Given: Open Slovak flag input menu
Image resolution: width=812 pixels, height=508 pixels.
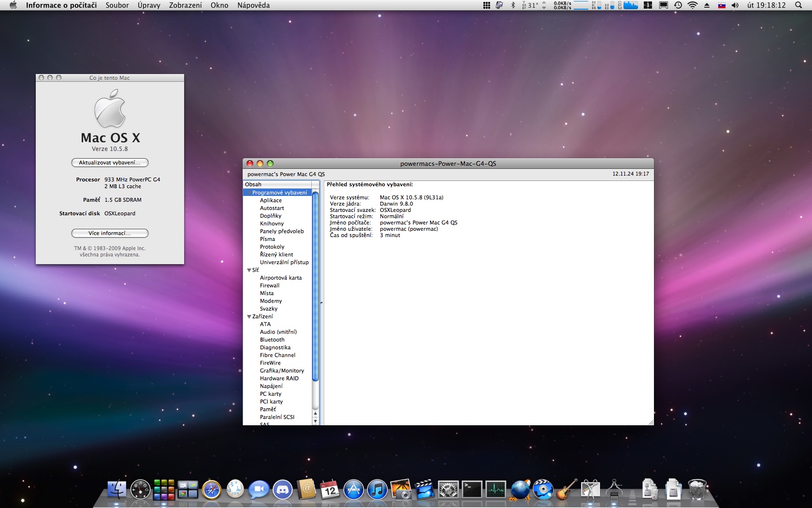Looking at the screenshot, I should point(722,5).
